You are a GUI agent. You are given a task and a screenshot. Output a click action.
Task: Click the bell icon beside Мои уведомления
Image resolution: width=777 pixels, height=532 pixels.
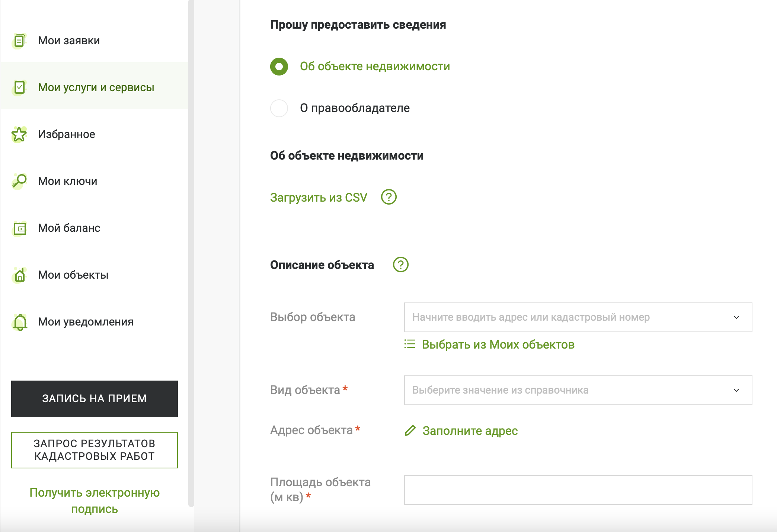[x=20, y=322]
